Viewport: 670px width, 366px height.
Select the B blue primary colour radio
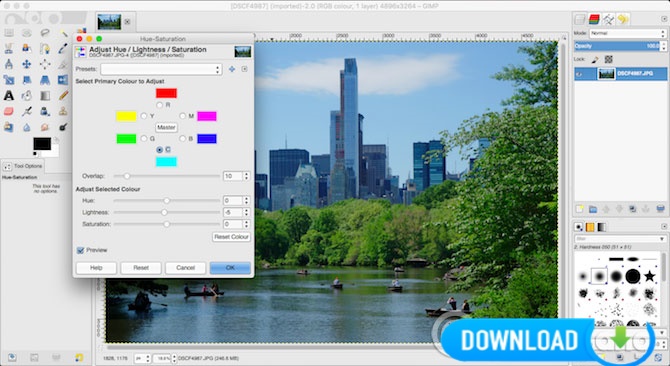click(183, 138)
